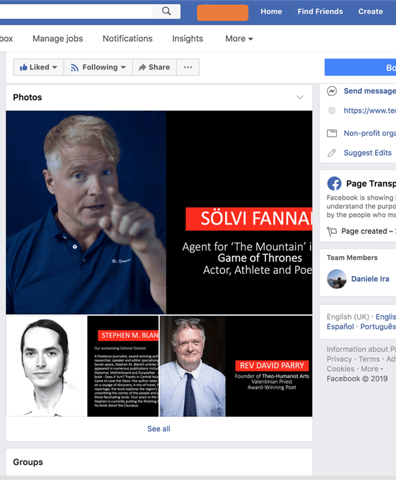Open the Manage jobs tab

tap(58, 39)
